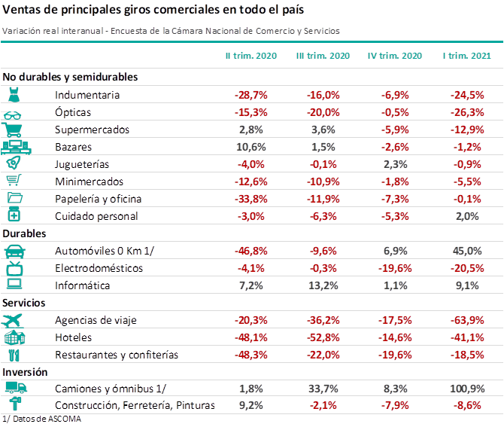Image resolution: width=504 pixels, height=427 pixels.
Task: Click the I trim. 2021 column header
Action: [467, 56]
